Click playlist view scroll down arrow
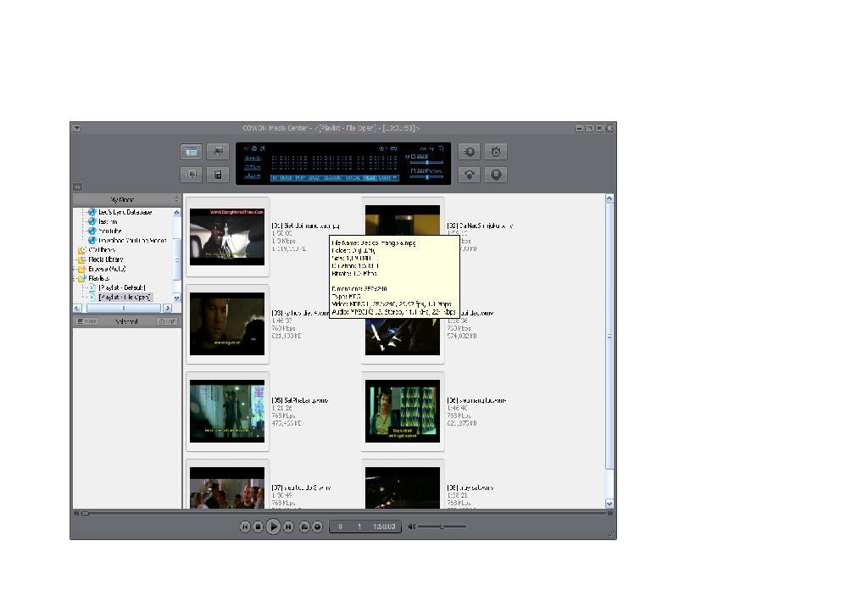The image size is (868, 602). pos(609,504)
